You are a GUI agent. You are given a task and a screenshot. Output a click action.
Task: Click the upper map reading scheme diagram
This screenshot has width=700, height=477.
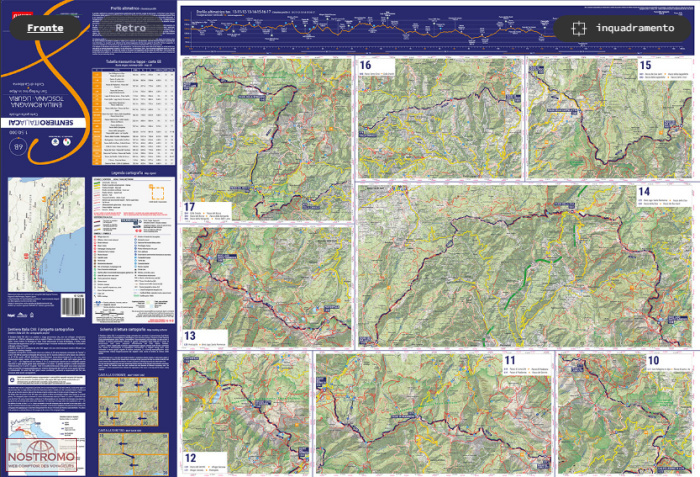(x=128, y=402)
